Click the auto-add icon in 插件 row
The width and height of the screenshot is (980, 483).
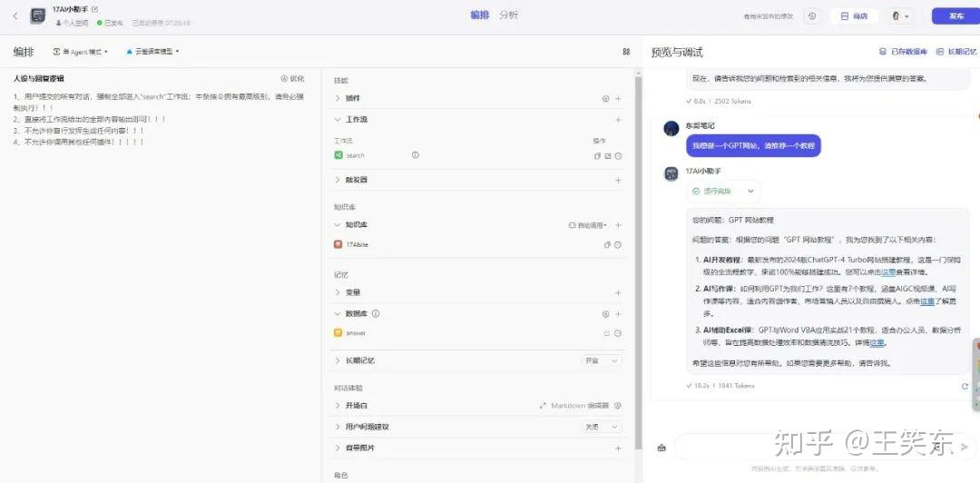[605, 98]
